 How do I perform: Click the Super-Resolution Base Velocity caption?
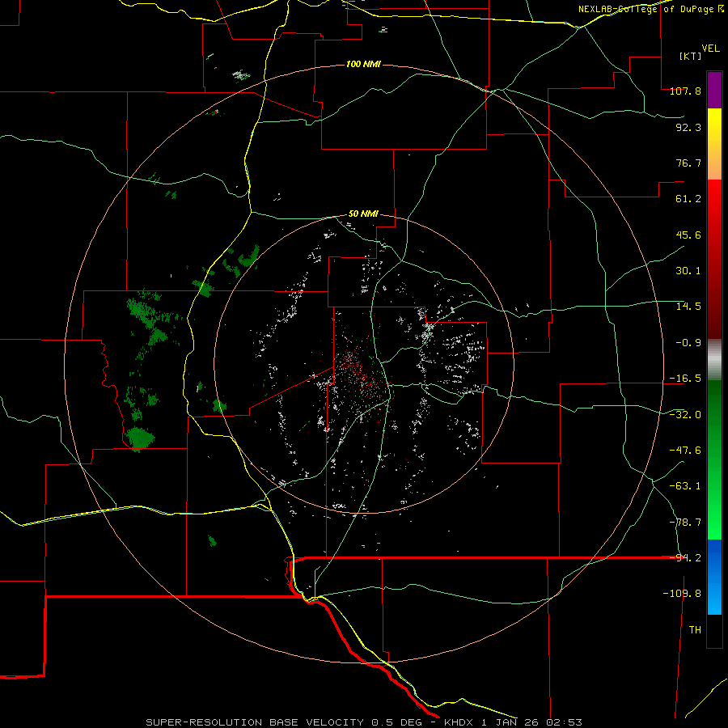363,722
